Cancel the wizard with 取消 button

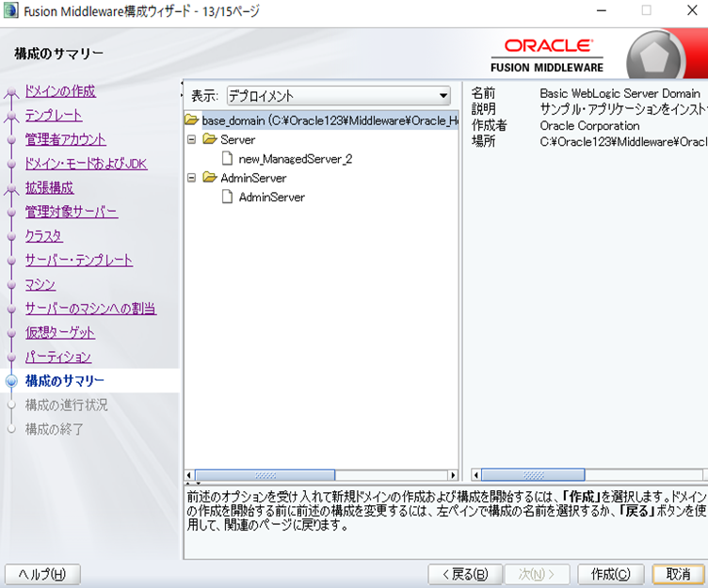click(x=678, y=574)
